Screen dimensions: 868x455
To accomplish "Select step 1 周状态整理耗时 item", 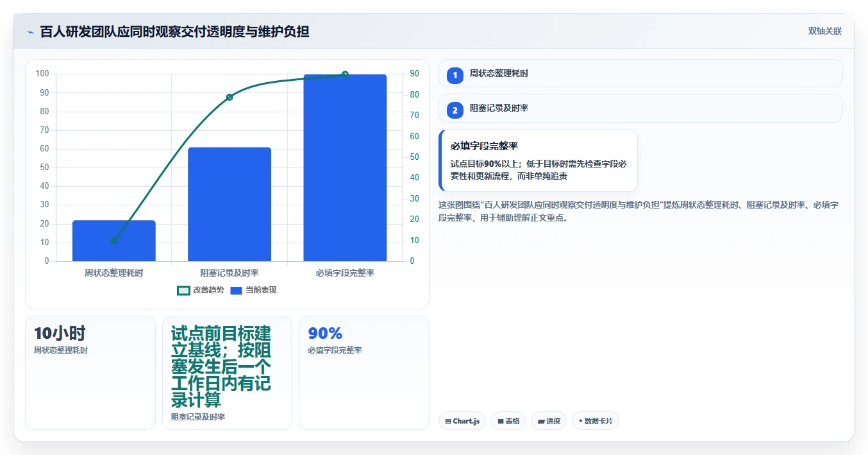I will 640,73.
